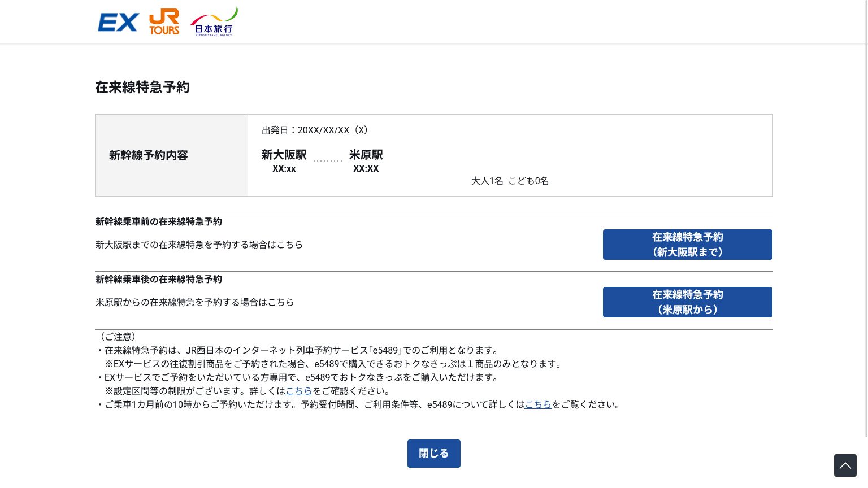Click the 新幹線乗車後の在来線特急予約 section heading
The width and height of the screenshot is (868, 488).
click(159, 279)
